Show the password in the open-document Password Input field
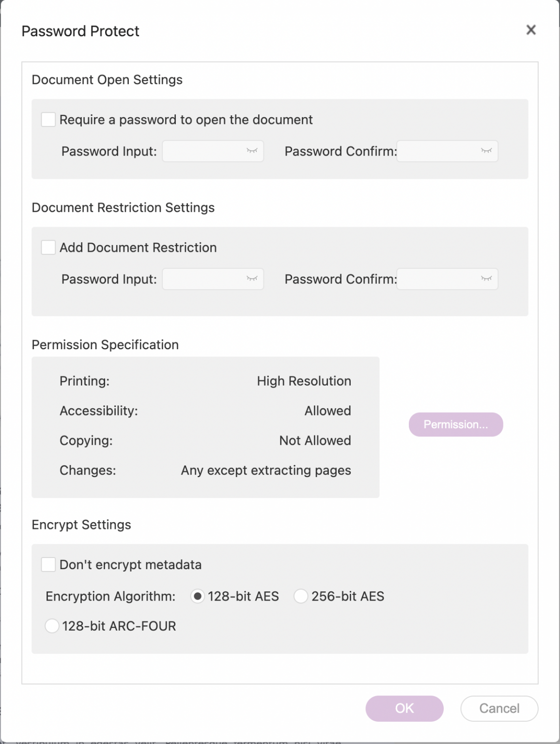The height and width of the screenshot is (744, 560). coord(252,151)
